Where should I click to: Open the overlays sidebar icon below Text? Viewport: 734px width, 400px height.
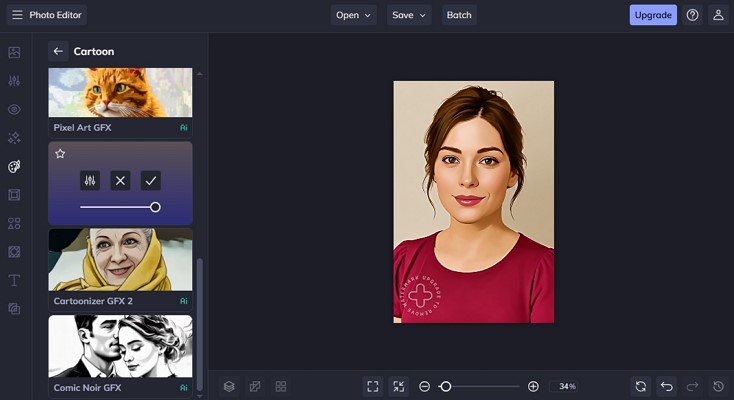click(14, 309)
